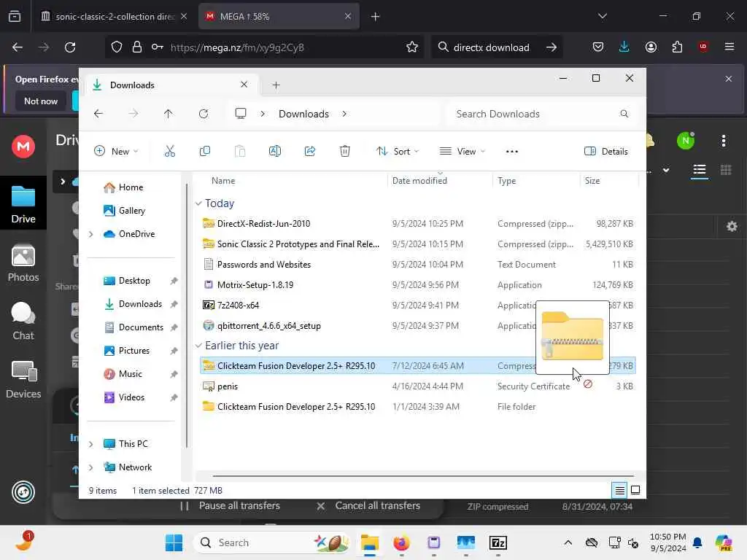Refresh the Downloads folder view

204,114
